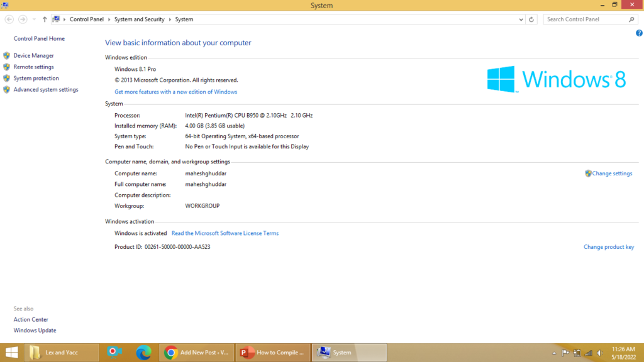Open Device Manager from the sidebar
Screen dimensions: 644x362
point(35,55)
